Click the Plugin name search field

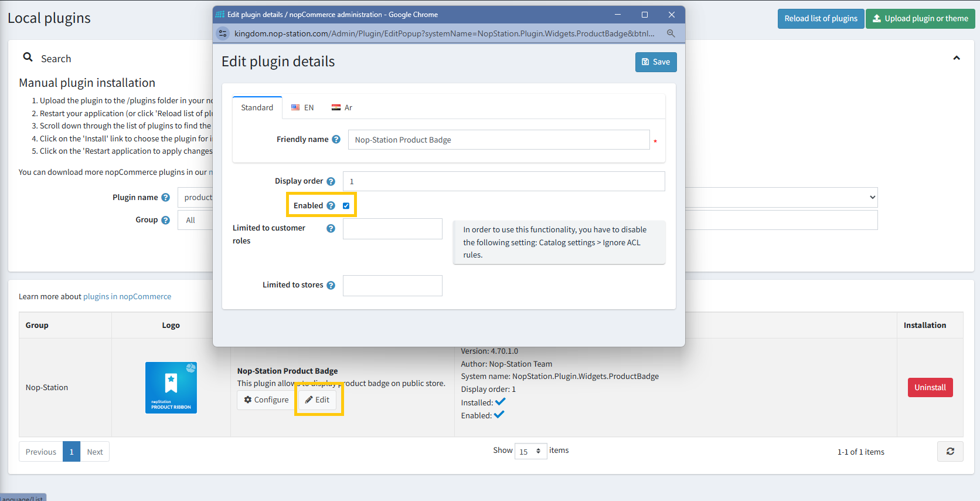(196, 198)
